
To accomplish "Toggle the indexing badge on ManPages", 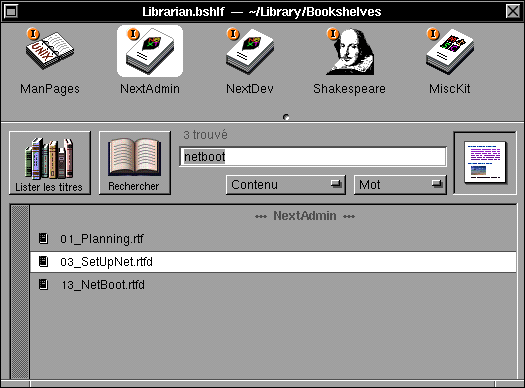I will pyautogui.click(x=33, y=34).
